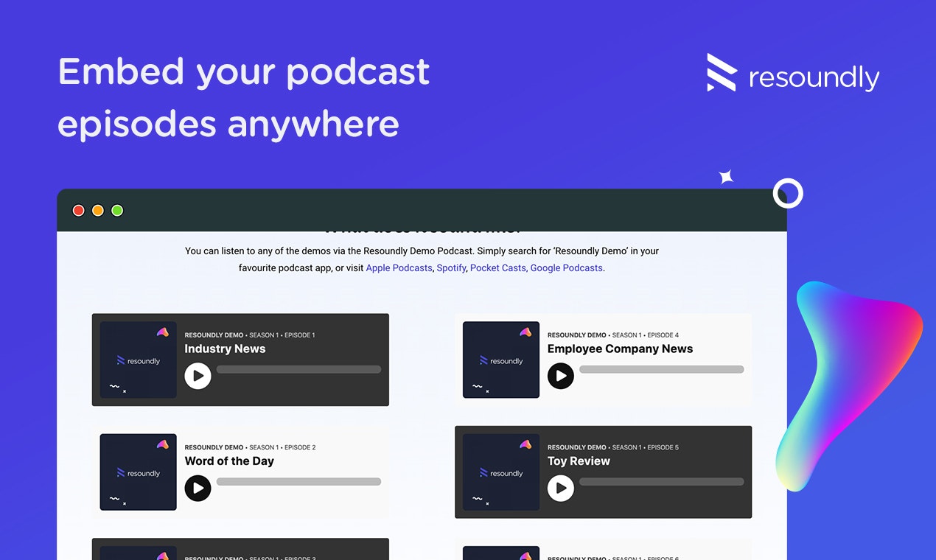
Task: Open the Pocket Casts link
Action: [x=498, y=268]
